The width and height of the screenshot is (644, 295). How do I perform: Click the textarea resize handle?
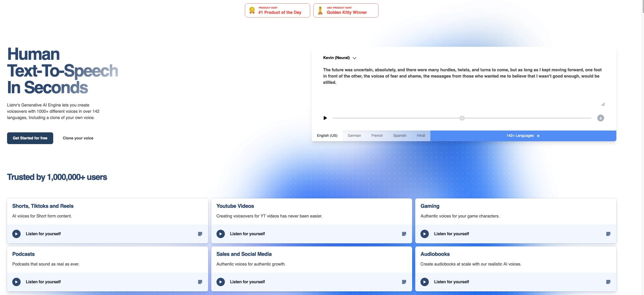pyautogui.click(x=603, y=104)
